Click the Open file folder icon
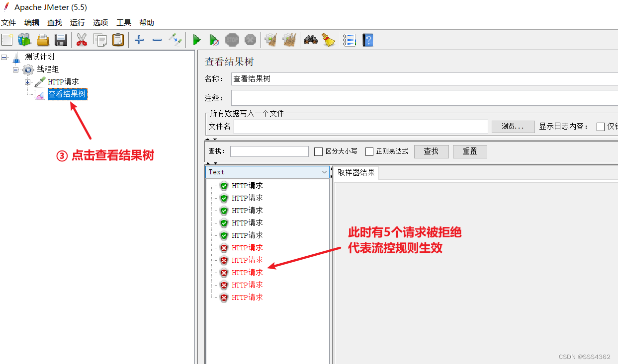Screen dimensions: 618x364 43,40
